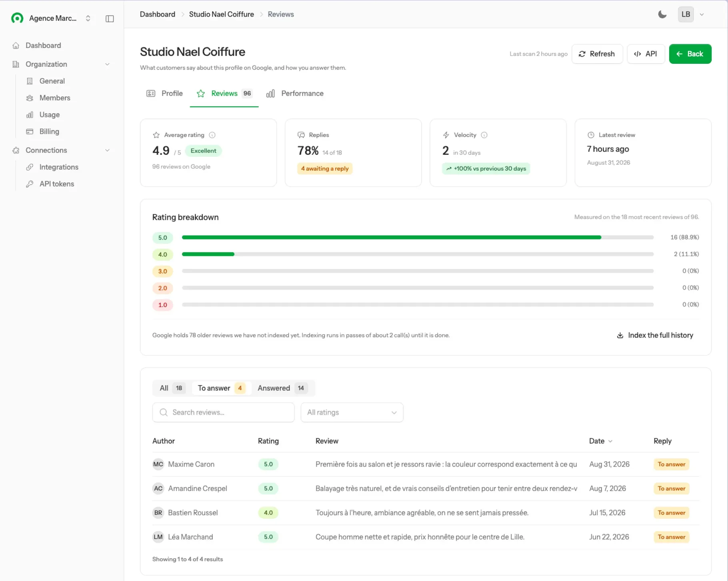Click the MC avatar for Maxime Caron
The image size is (728, 581).
(x=158, y=464)
